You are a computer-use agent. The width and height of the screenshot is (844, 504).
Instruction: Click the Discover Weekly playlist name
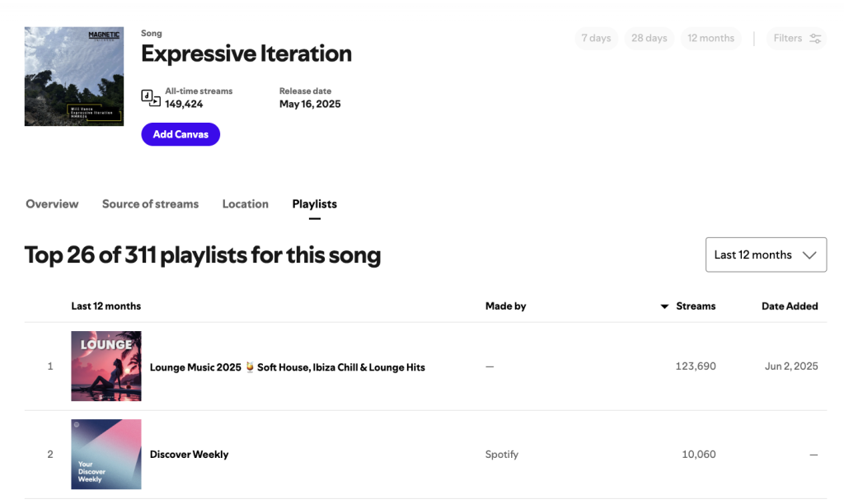(189, 455)
